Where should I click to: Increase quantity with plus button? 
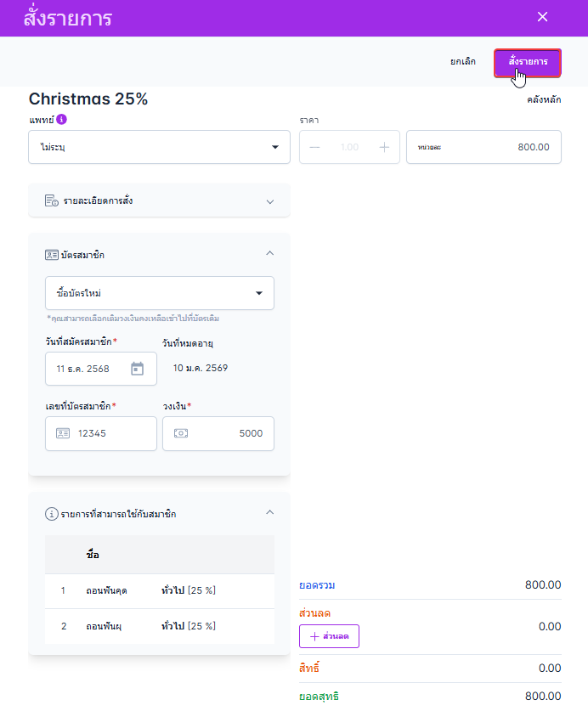(384, 147)
